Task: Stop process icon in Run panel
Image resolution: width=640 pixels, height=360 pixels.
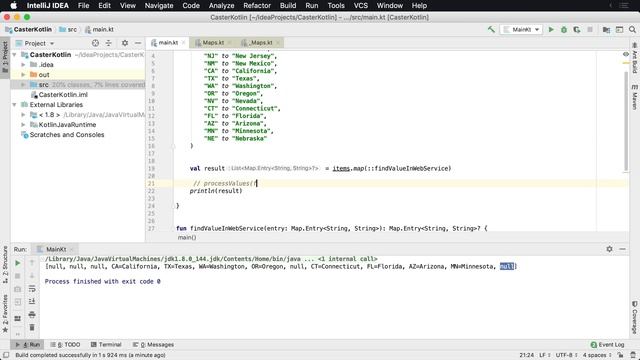Action: pyautogui.click(x=18, y=276)
